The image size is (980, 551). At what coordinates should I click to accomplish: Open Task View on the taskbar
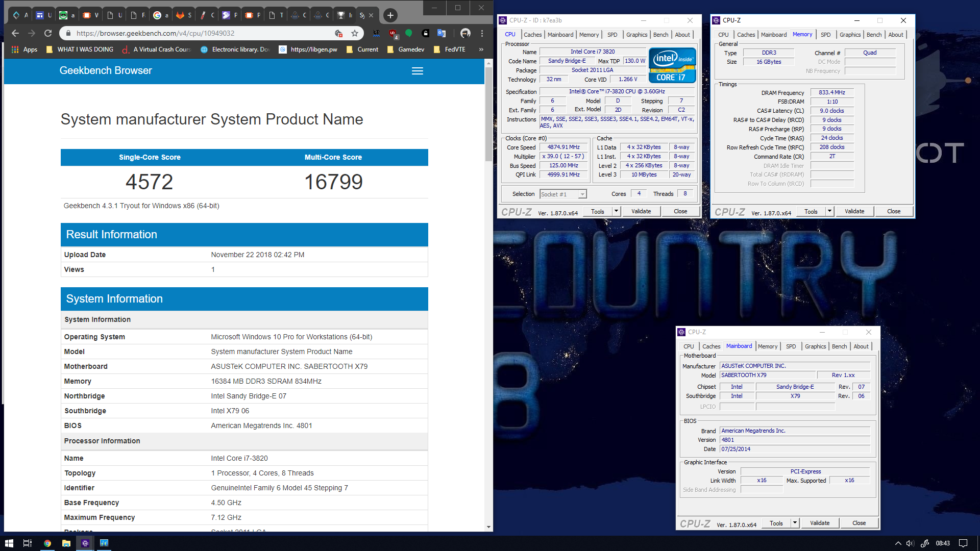pyautogui.click(x=28, y=543)
